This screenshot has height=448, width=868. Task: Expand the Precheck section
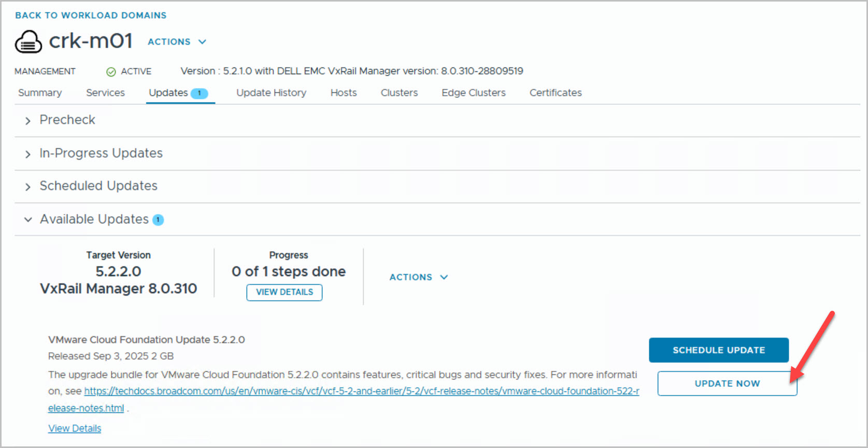tap(28, 121)
